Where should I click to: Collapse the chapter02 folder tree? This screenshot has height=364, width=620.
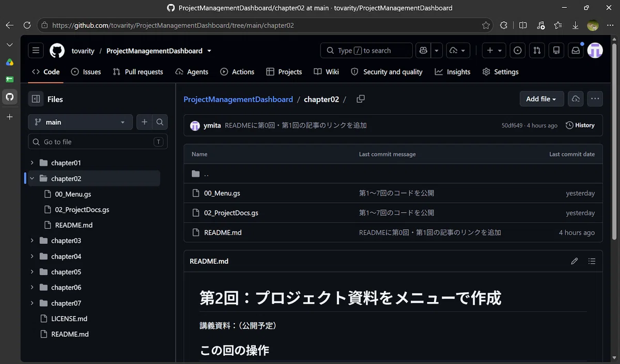[x=32, y=179]
